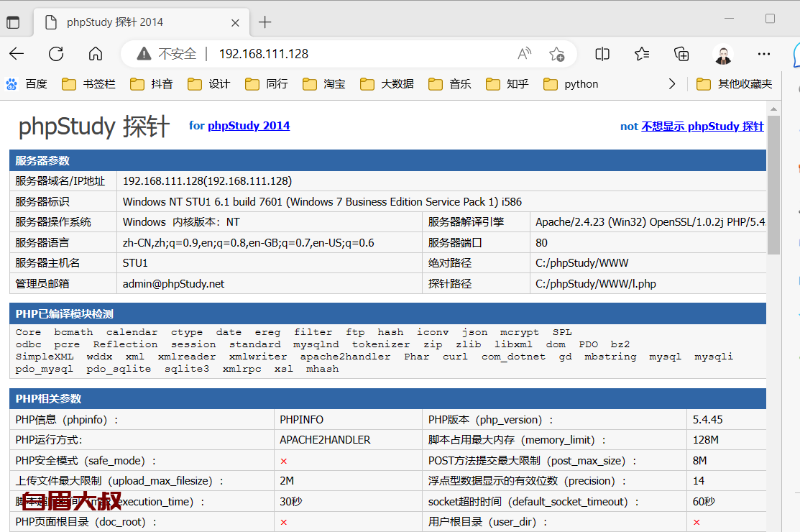Add this page to favorites
The image size is (800, 532).
(x=556, y=53)
